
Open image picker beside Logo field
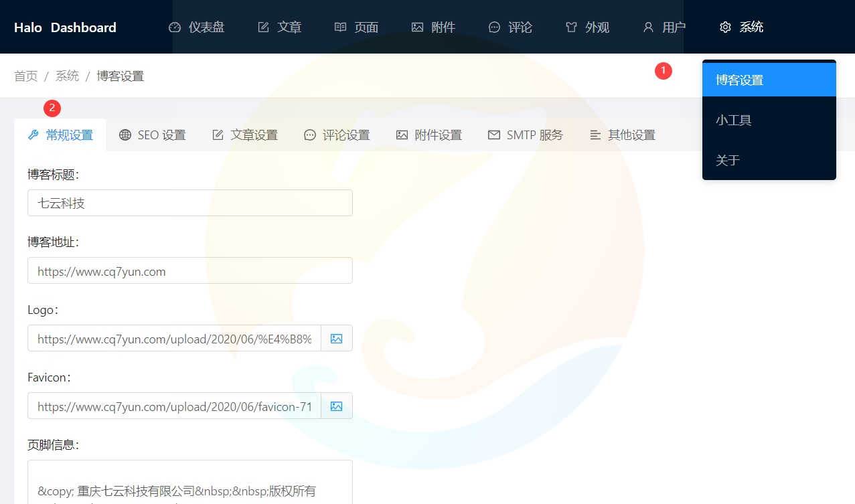[x=337, y=339]
